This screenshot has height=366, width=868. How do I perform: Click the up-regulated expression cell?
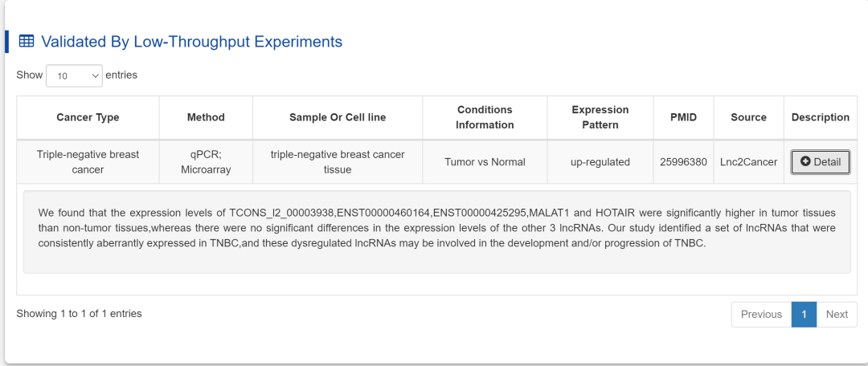pyautogui.click(x=600, y=162)
